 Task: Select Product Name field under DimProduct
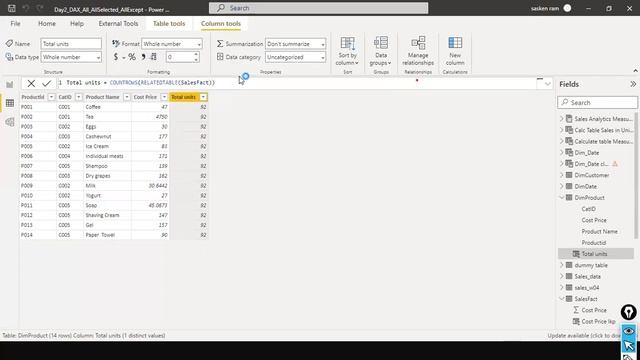(599, 231)
